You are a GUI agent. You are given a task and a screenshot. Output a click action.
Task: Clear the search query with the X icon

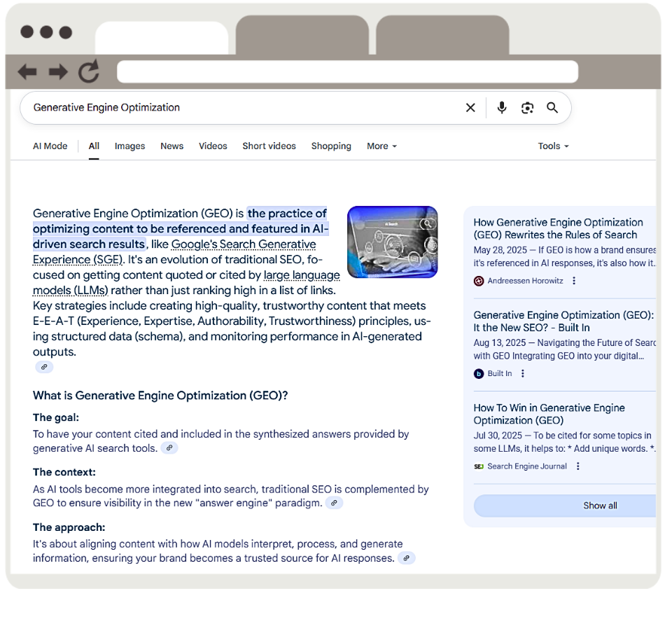470,107
